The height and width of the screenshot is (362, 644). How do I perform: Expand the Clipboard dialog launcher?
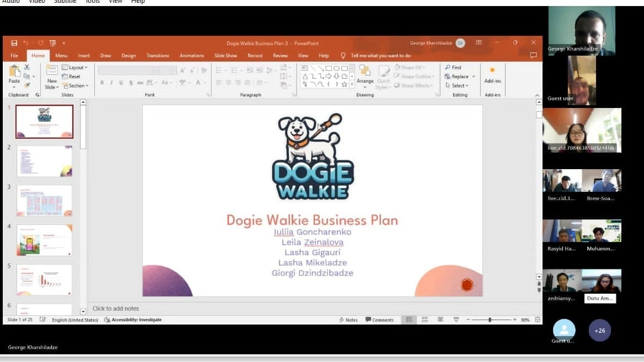coord(37,95)
